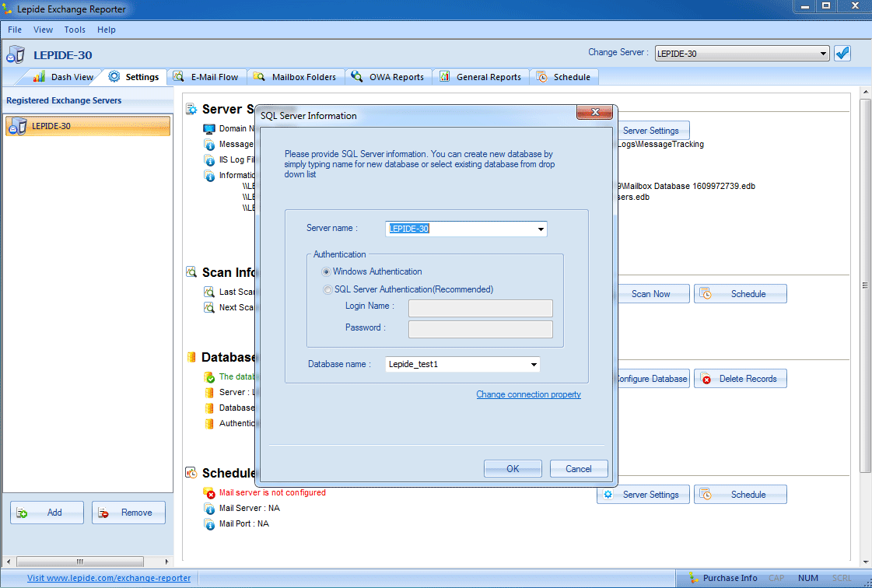Screen dimensions: 872x588
Task: Switch to the OWA Reports tab
Action: (389, 77)
